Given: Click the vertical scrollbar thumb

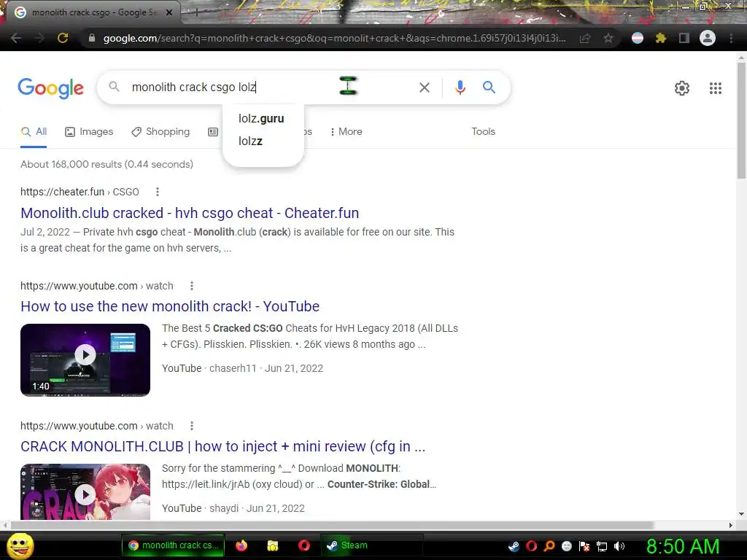Looking at the screenshot, I should coord(741,120).
